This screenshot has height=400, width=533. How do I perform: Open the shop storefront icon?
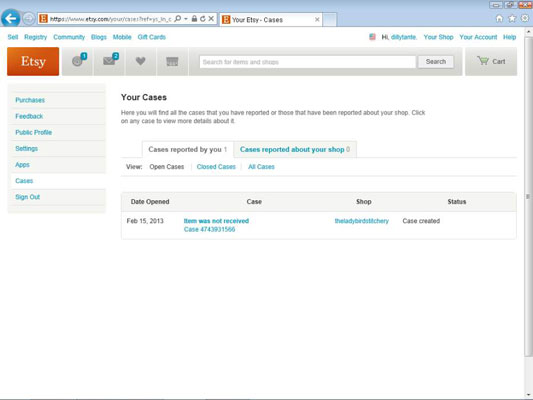[172, 62]
